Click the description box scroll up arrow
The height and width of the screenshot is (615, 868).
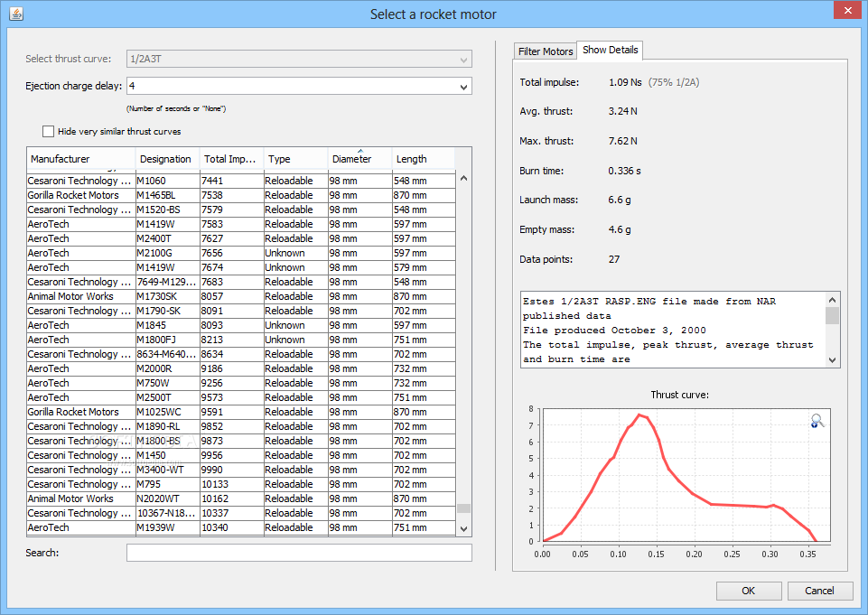(832, 300)
